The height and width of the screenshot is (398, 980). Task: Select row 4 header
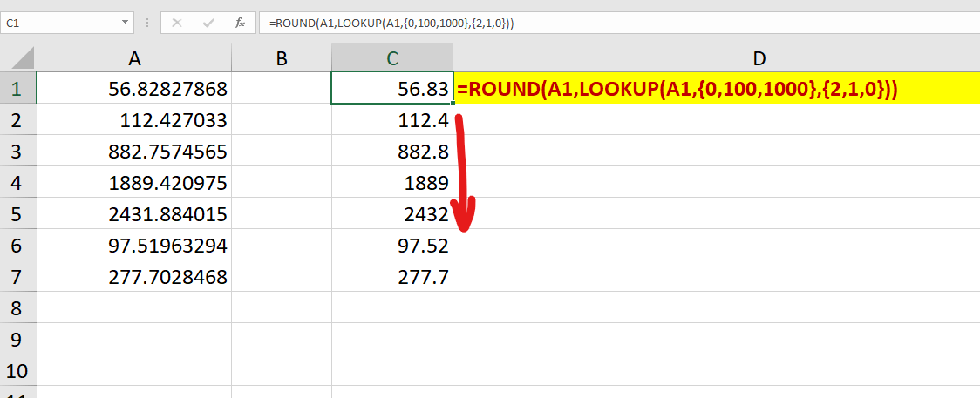(x=18, y=181)
